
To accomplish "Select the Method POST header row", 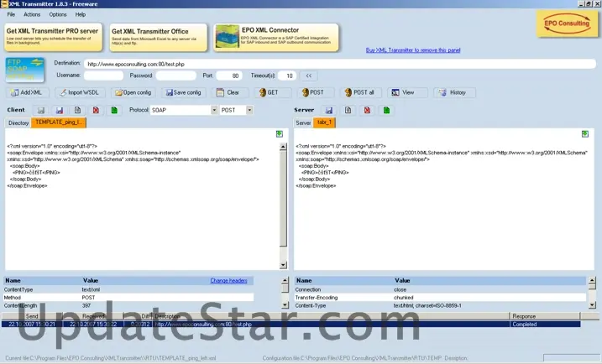I will (x=128, y=298).
